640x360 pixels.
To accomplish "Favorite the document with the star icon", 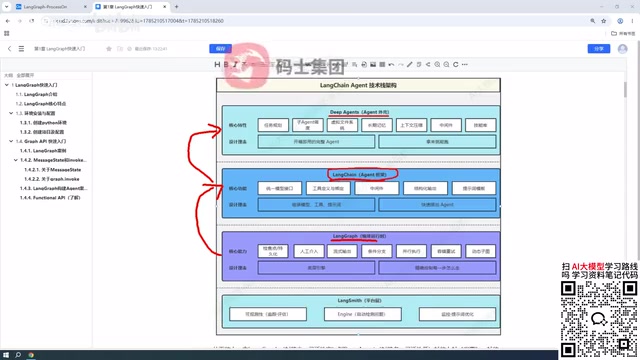I will [109, 49].
